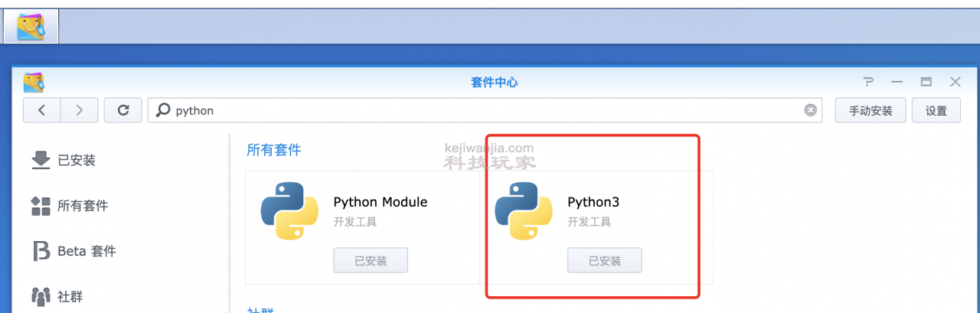This screenshot has width=980, height=313.
Task: Select 所有套件 in the sidebar
Action: click(x=83, y=205)
